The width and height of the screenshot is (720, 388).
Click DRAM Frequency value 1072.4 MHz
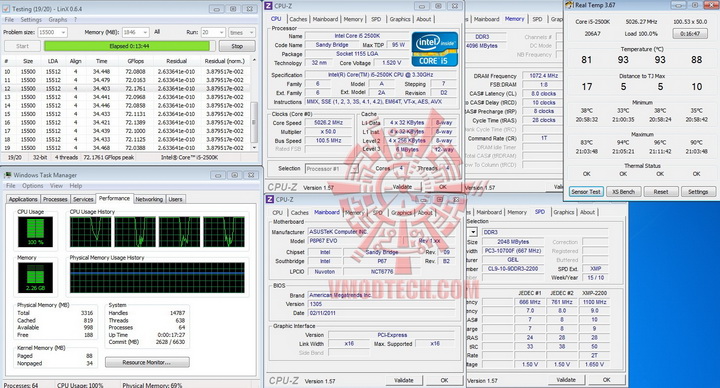544,75
